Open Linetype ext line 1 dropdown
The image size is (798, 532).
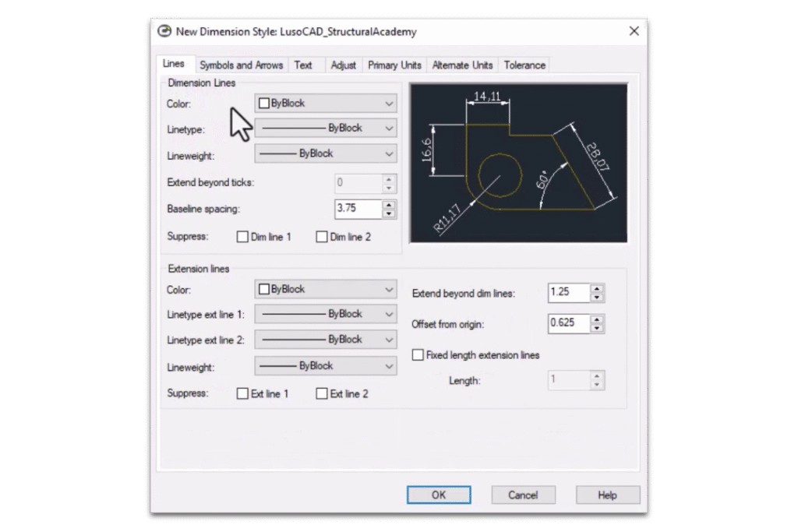click(326, 315)
